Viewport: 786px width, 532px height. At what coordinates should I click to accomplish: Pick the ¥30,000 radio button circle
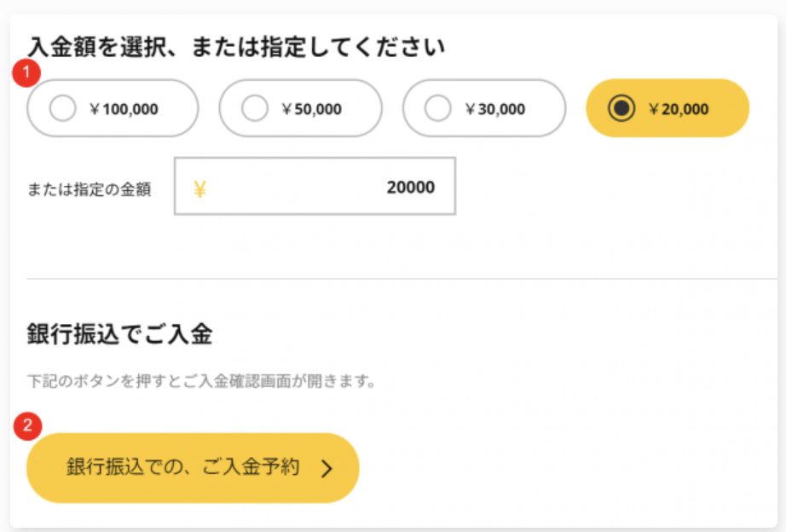tap(438, 109)
